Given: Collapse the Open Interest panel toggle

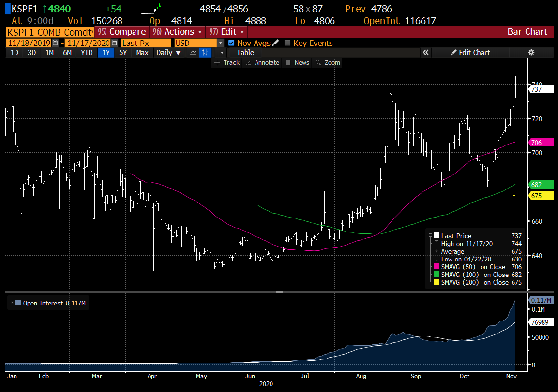Looking at the screenshot, I should (11, 303).
